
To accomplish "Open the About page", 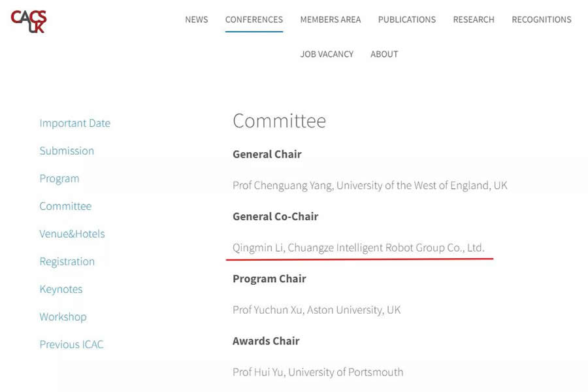I will click(384, 54).
